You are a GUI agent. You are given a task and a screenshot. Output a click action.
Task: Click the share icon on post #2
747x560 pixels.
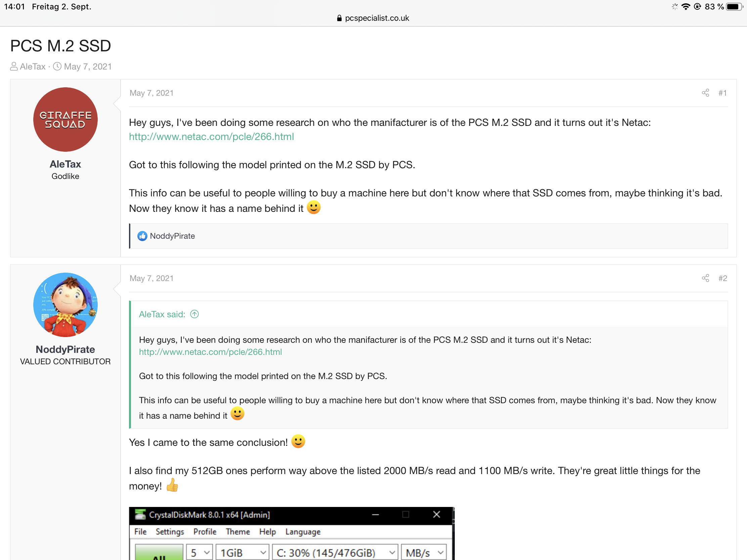tap(705, 278)
